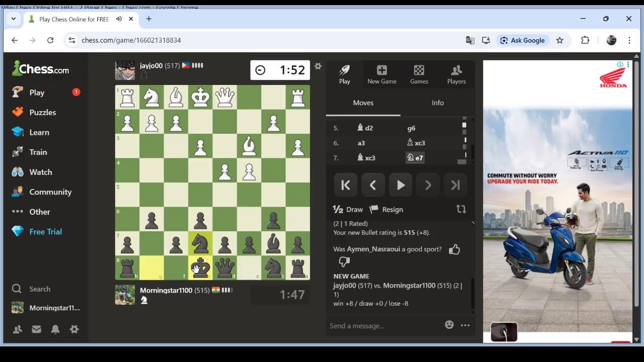Step back one move

(373, 185)
